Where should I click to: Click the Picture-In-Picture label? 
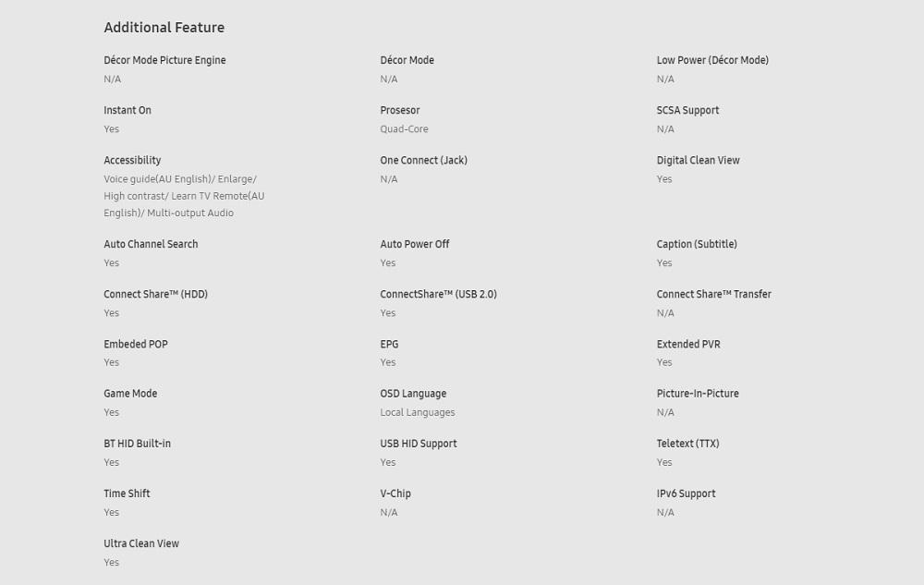698,394
